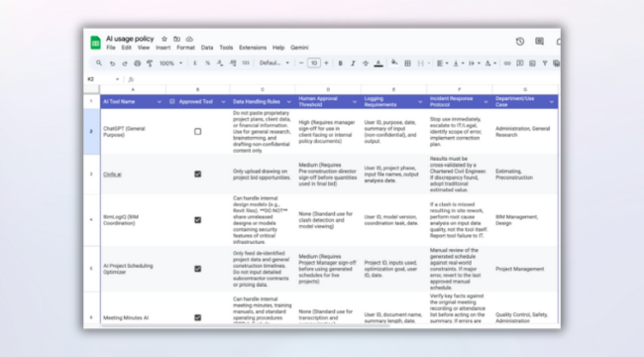
Task: Undo the last action
Action: point(112,63)
